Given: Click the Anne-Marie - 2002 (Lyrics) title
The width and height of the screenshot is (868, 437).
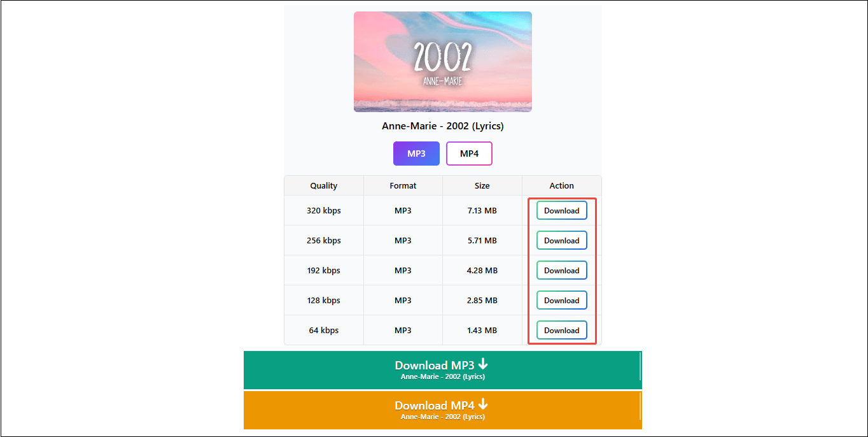Looking at the screenshot, I should coord(442,125).
